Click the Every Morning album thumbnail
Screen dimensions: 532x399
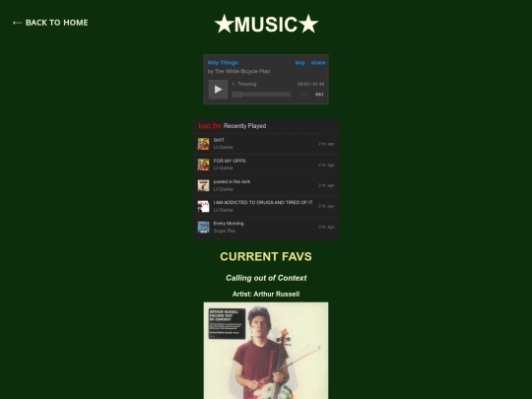[204, 227]
